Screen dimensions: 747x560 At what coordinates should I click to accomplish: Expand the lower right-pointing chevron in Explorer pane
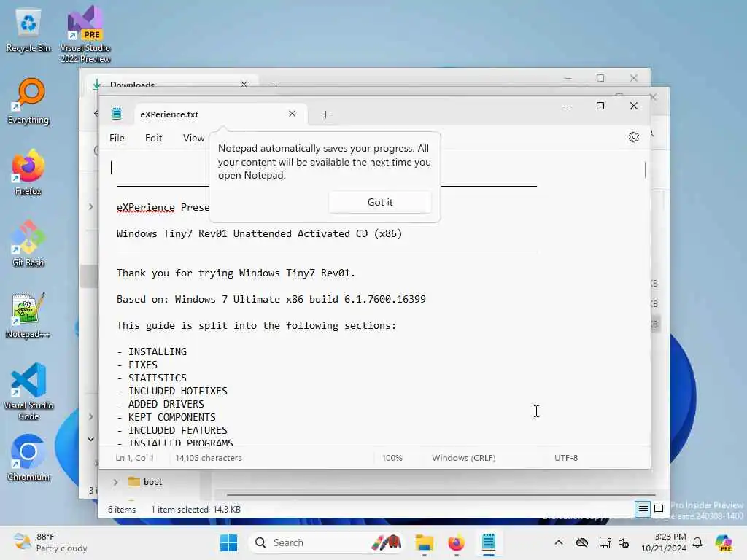tap(90, 416)
